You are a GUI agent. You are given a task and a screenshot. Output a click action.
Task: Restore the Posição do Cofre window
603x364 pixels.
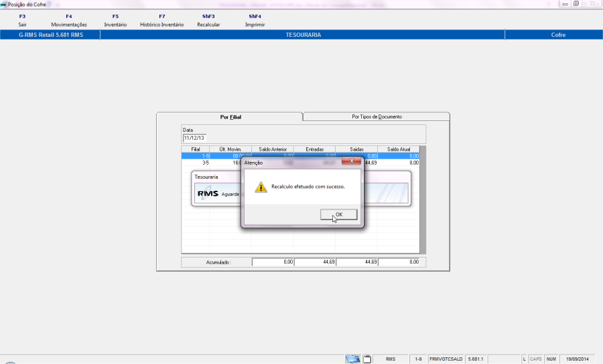576,4
